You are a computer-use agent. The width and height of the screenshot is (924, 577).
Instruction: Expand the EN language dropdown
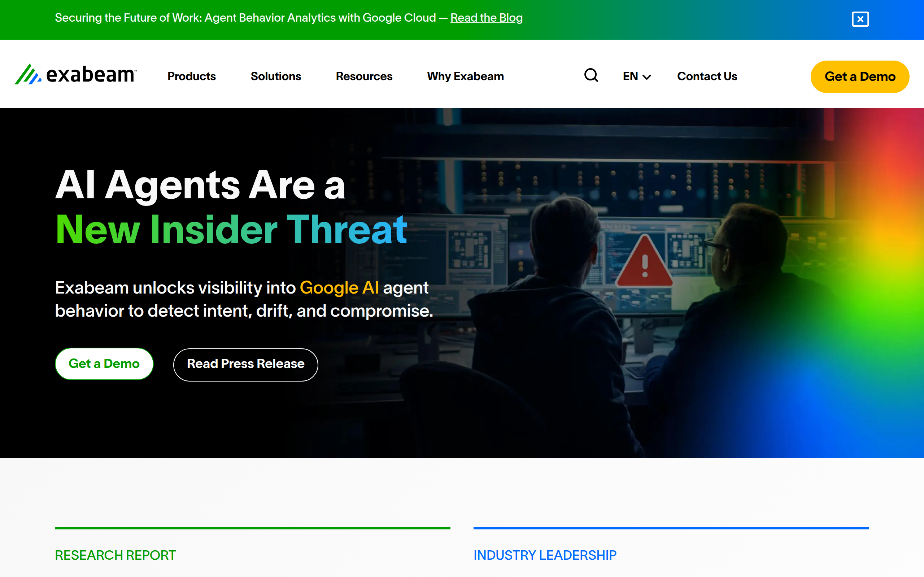(636, 76)
